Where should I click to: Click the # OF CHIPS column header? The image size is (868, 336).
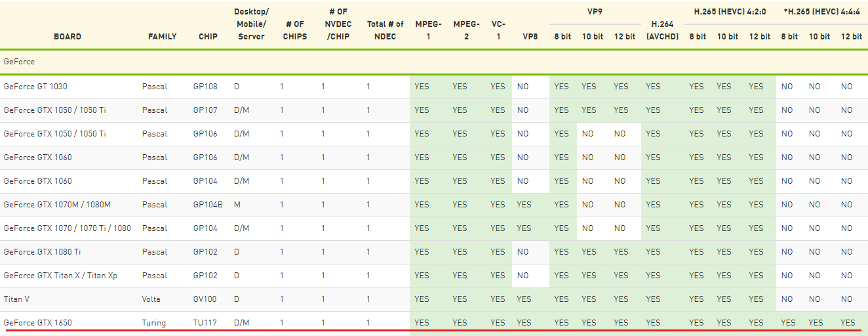[x=295, y=30]
